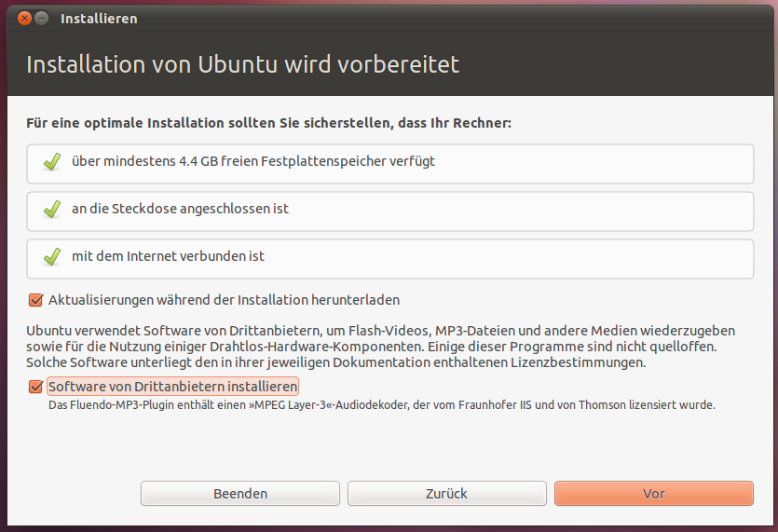Click the Fluendo-MP3-Plugin license note
The image size is (778, 532).
point(381,405)
